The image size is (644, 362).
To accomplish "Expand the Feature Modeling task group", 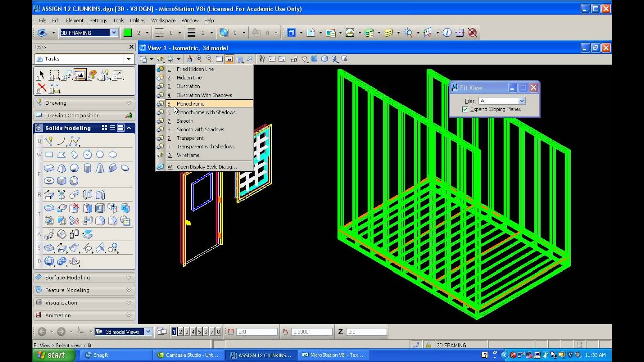I will point(84,290).
